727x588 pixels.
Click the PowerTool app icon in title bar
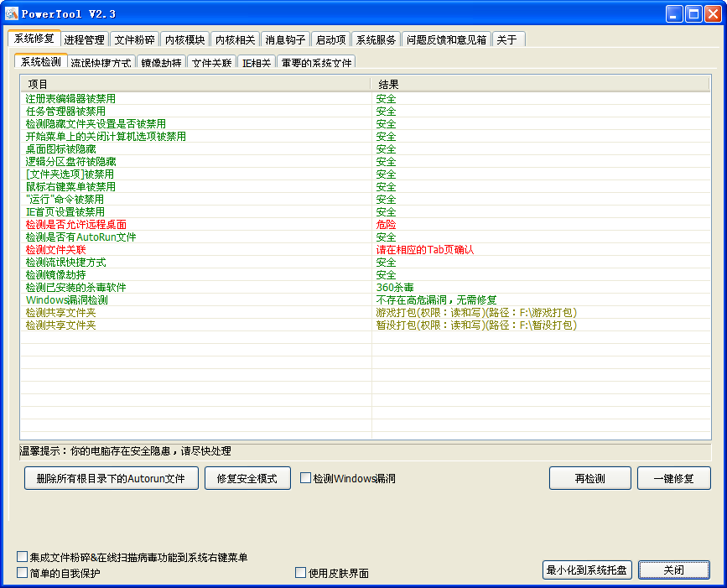pyautogui.click(x=12, y=13)
